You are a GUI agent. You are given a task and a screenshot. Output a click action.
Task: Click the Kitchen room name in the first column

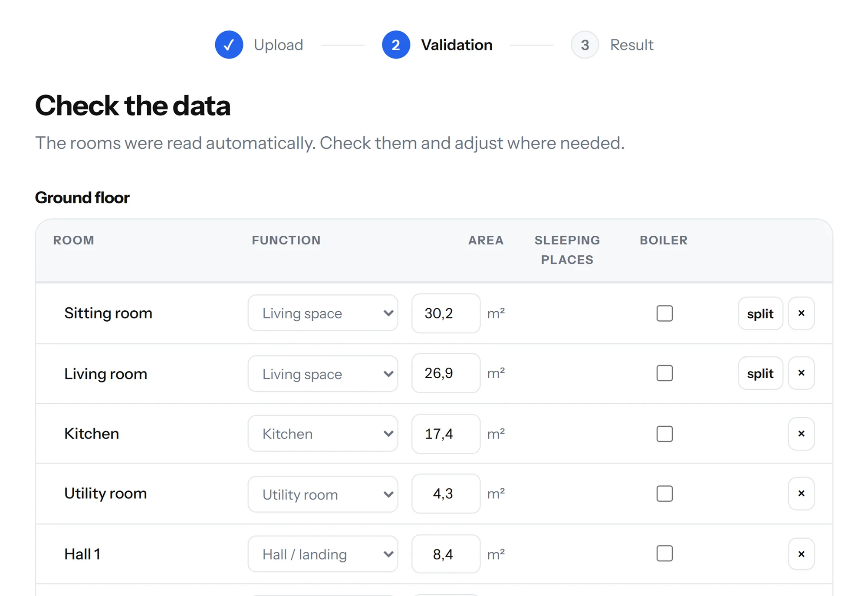pos(91,434)
